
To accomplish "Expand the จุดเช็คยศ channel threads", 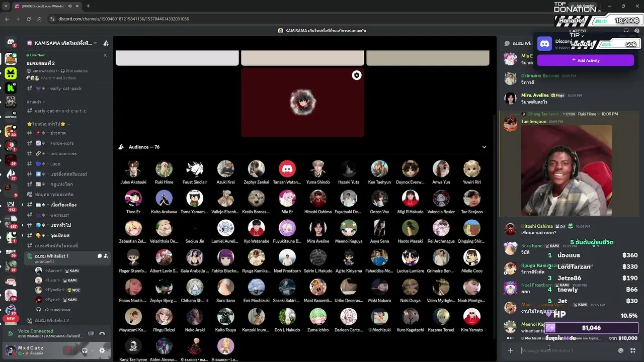I will [x=22, y=235].
